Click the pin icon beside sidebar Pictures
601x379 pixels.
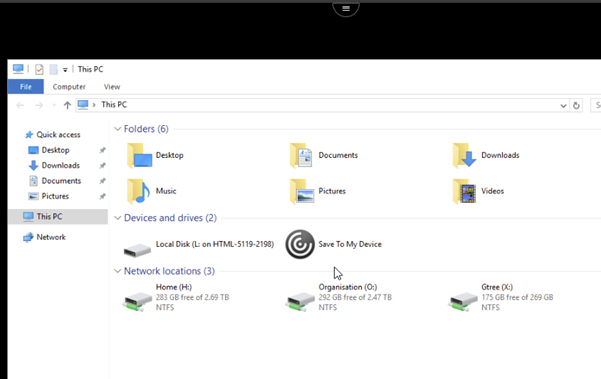pyautogui.click(x=102, y=196)
